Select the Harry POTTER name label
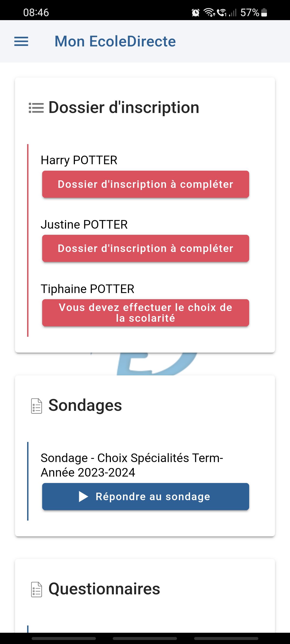This screenshot has height=644, width=290. tap(79, 160)
